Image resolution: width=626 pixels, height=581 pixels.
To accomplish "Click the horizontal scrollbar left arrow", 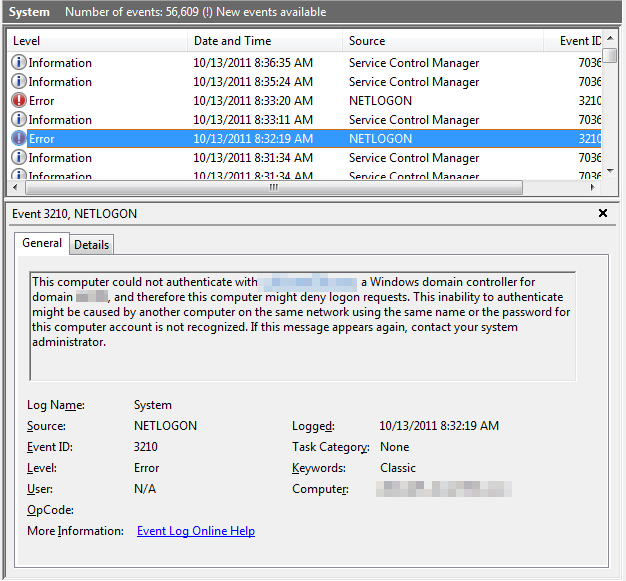I will coord(15,188).
